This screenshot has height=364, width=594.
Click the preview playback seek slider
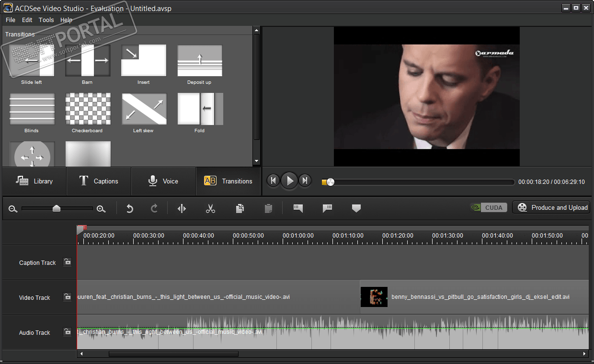[418, 182]
